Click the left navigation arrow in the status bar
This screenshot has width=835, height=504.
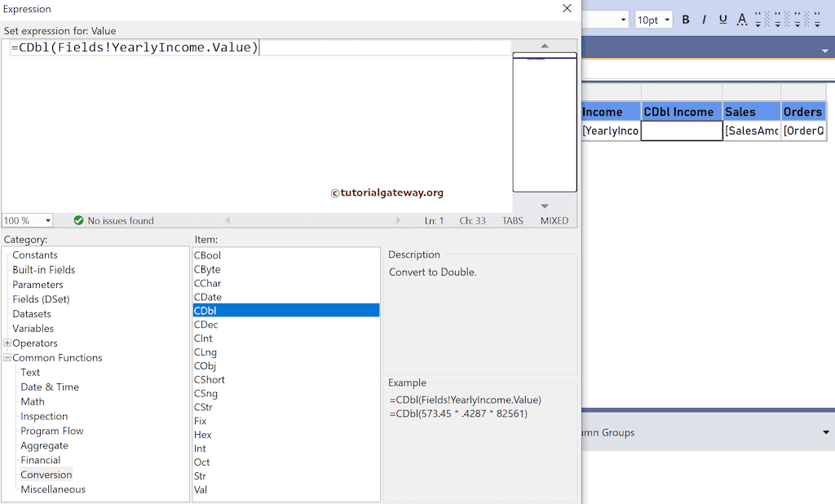[x=228, y=219]
